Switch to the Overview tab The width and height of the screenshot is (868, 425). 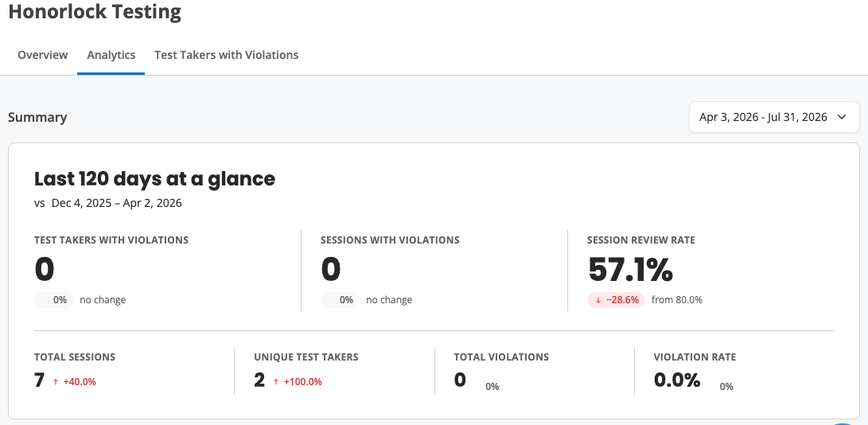(43, 55)
